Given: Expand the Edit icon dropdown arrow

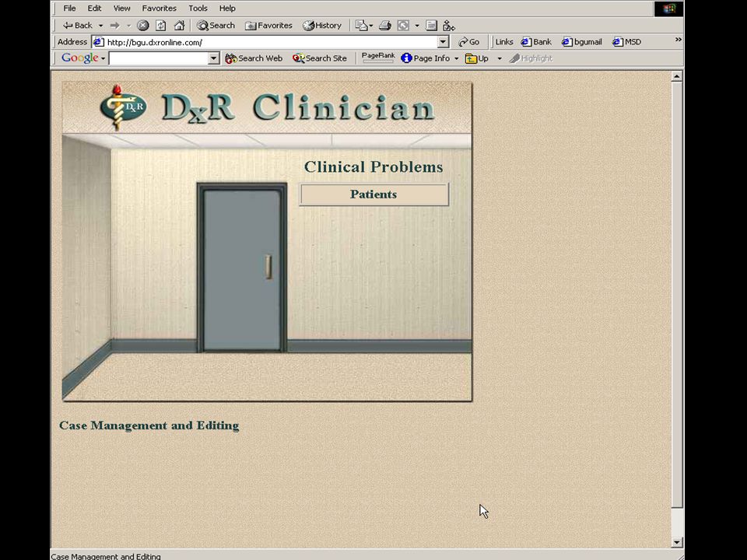Looking at the screenshot, I should click(371, 26).
